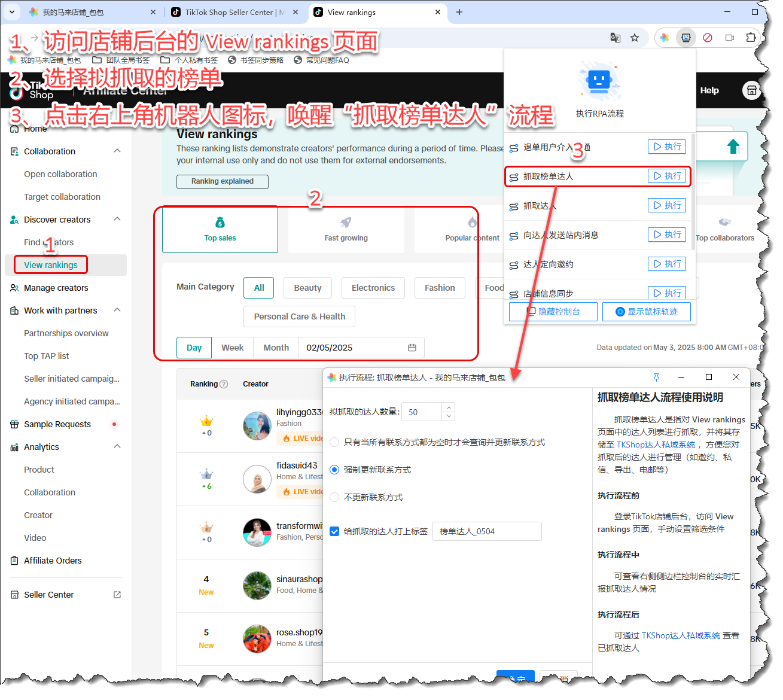Bookmark this page with the star icon
Image resolution: width=783 pixels, height=700 pixels.
click(x=635, y=38)
